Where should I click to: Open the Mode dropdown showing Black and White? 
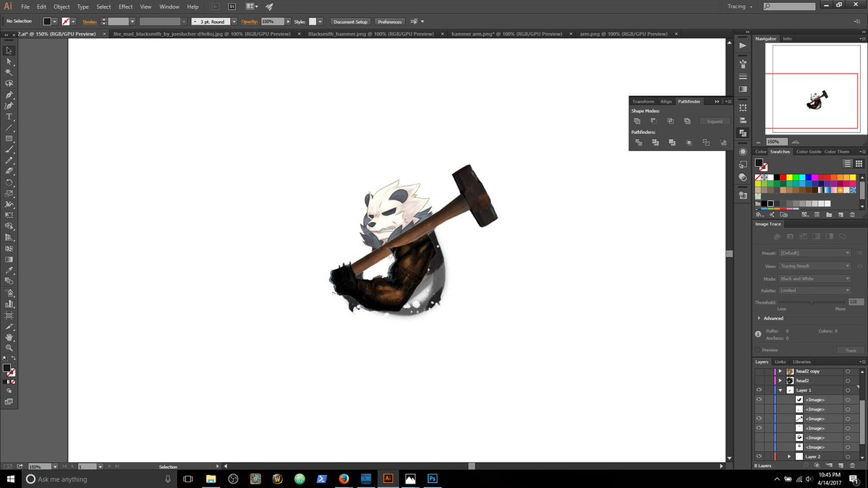[x=815, y=278]
